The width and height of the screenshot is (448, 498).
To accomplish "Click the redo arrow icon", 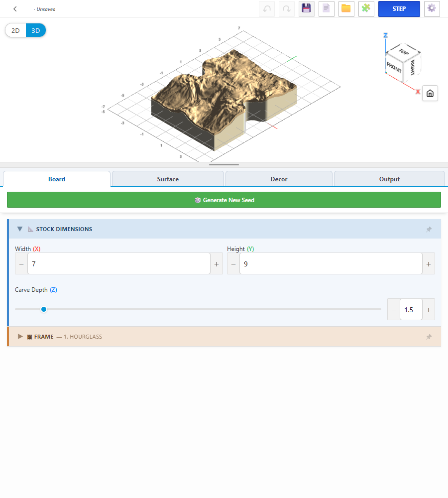I will click(x=287, y=9).
